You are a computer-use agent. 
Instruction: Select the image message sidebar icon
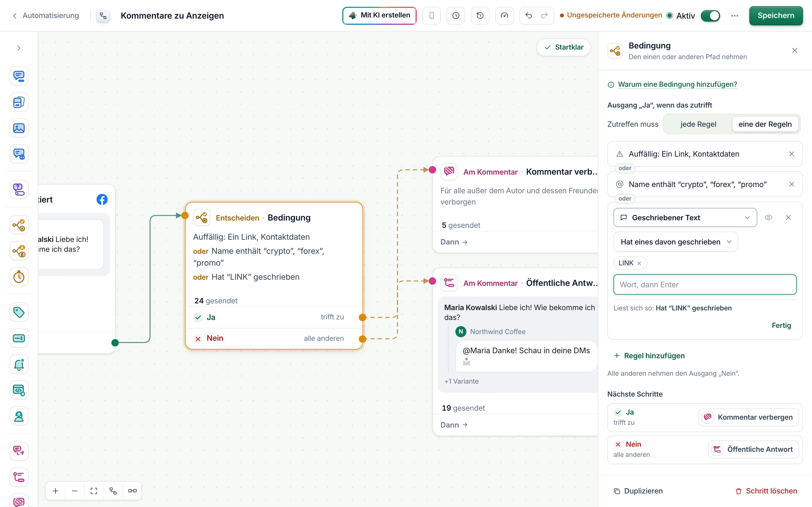pyautogui.click(x=19, y=128)
